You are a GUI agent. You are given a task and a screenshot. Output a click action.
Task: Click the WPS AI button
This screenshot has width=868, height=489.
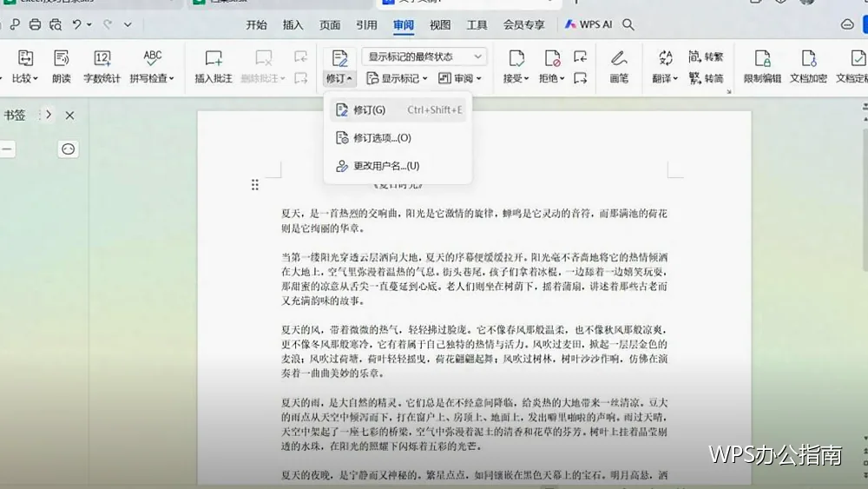[x=588, y=24]
